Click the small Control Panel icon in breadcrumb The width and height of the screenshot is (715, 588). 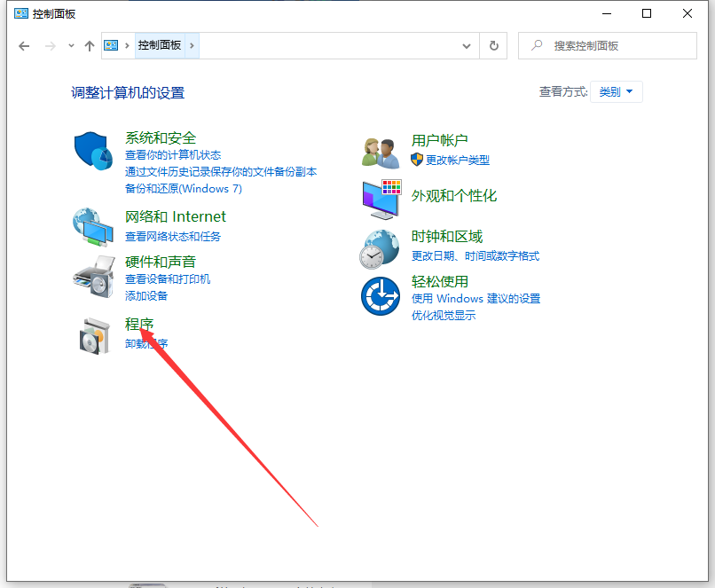pos(110,45)
